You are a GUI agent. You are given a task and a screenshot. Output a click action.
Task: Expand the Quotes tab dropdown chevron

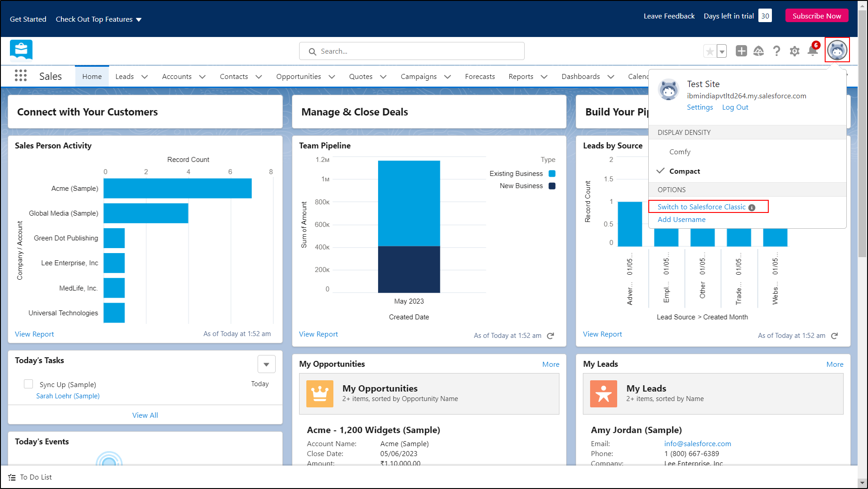click(x=383, y=77)
